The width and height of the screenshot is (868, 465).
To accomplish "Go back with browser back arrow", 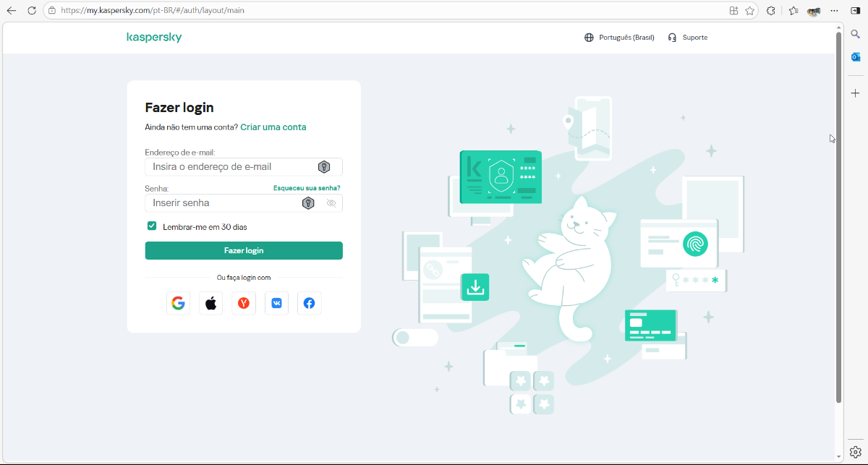I will pos(12,11).
